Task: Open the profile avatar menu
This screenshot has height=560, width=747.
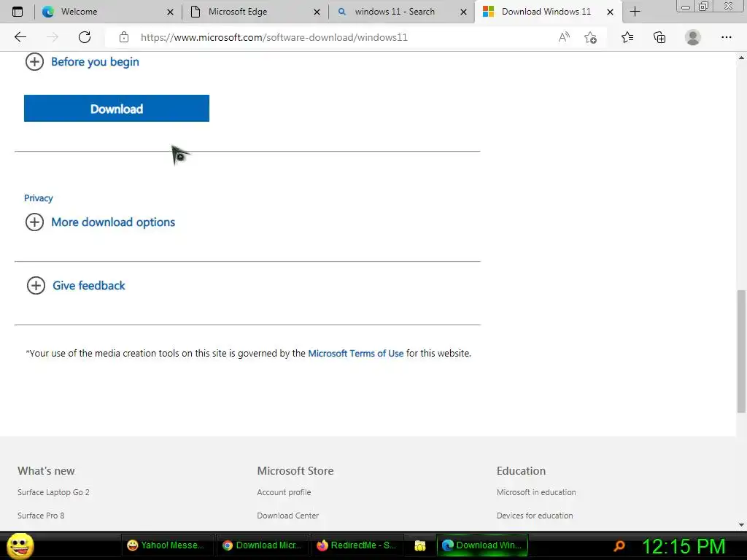Action: pyautogui.click(x=693, y=37)
